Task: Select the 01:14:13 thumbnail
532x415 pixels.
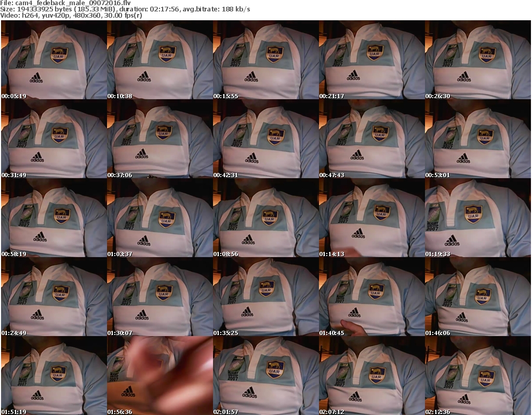Action: (372, 218)
